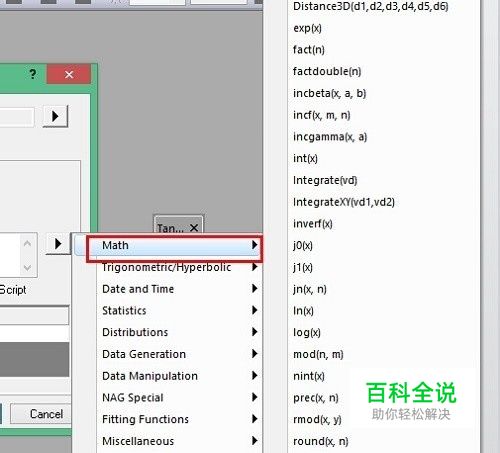Insert the inverf(x) function
This screenshot has height=453, width=500.
point(313,224)
